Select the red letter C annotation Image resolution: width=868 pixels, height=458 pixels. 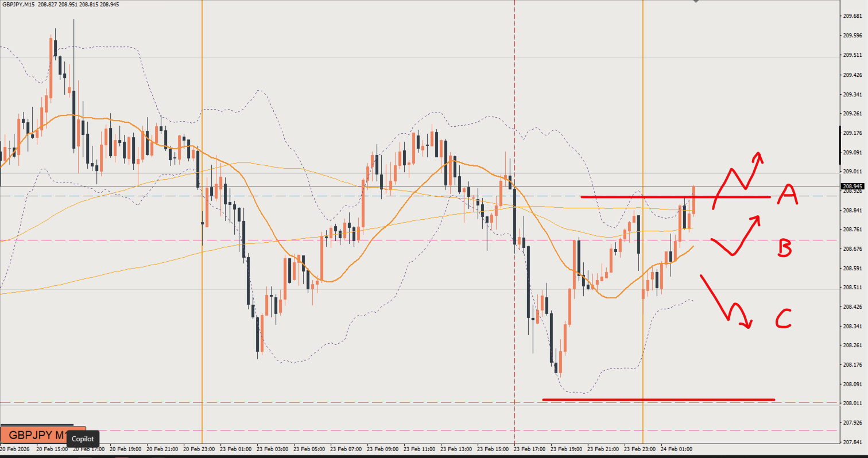pyautogui.click(x=784, y=319)
